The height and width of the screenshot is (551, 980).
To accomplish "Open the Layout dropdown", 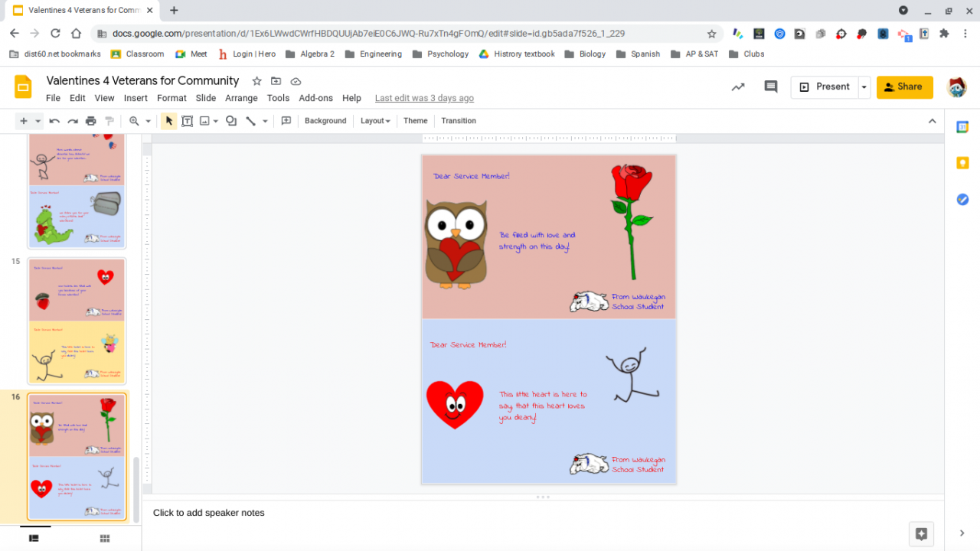I will [375, 121].
